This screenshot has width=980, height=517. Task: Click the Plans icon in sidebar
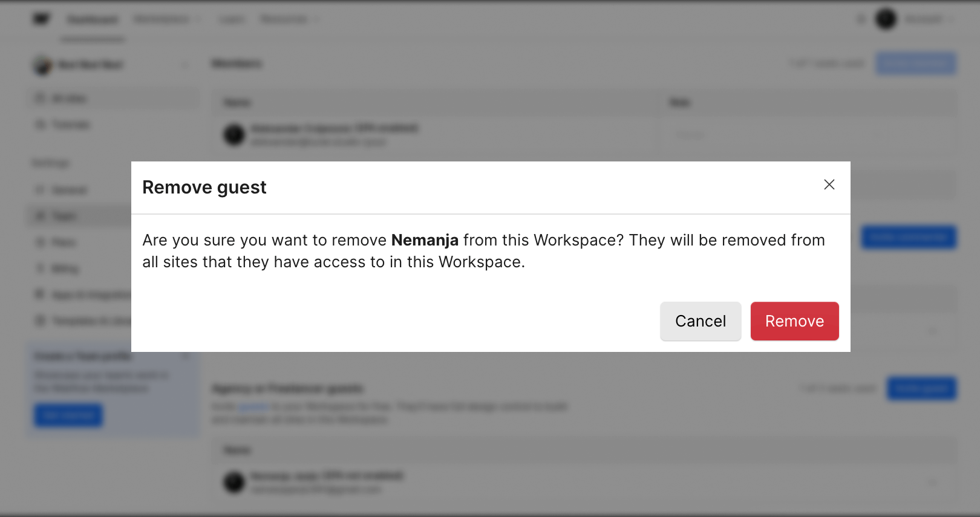tap(41, 242)
